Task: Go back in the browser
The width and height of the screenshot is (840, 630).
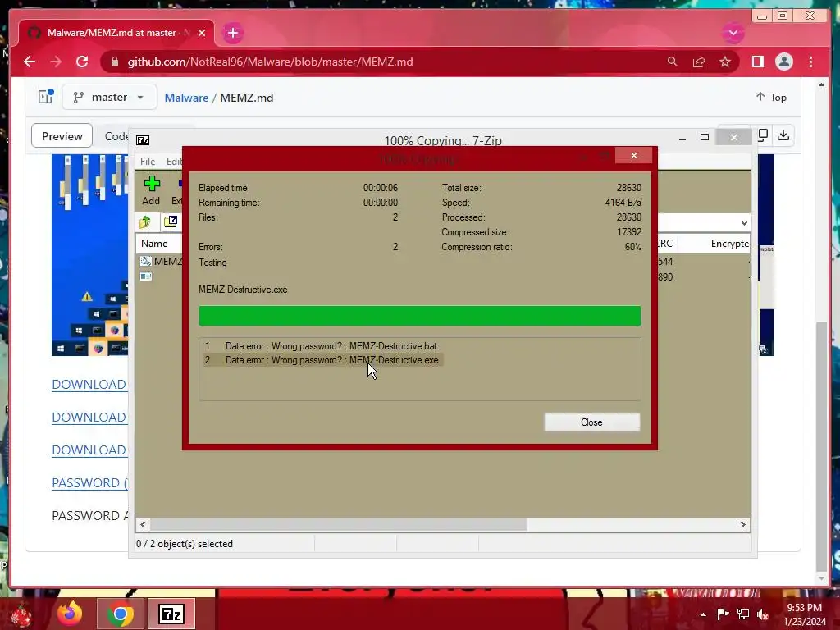Action: coord(30,62)
